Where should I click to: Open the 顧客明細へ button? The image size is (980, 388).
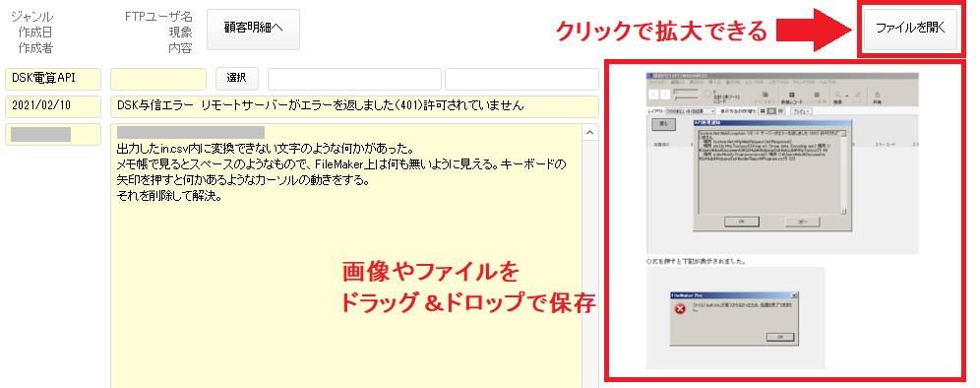point(253,29)
